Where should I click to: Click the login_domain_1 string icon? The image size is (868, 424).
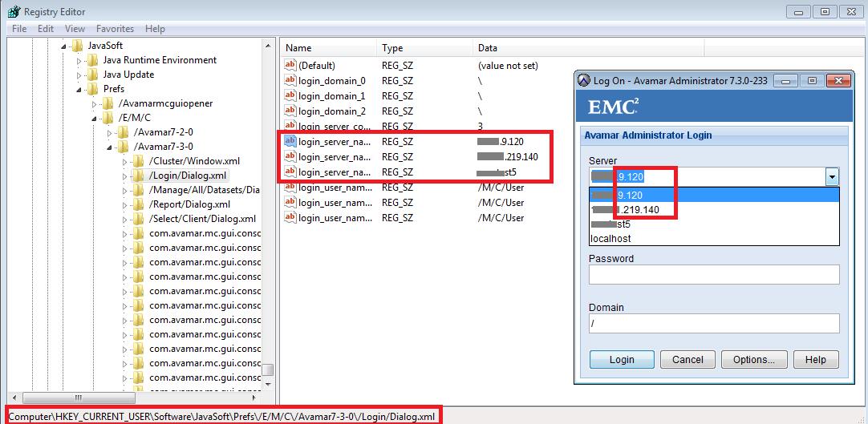(x=290, y=95)
